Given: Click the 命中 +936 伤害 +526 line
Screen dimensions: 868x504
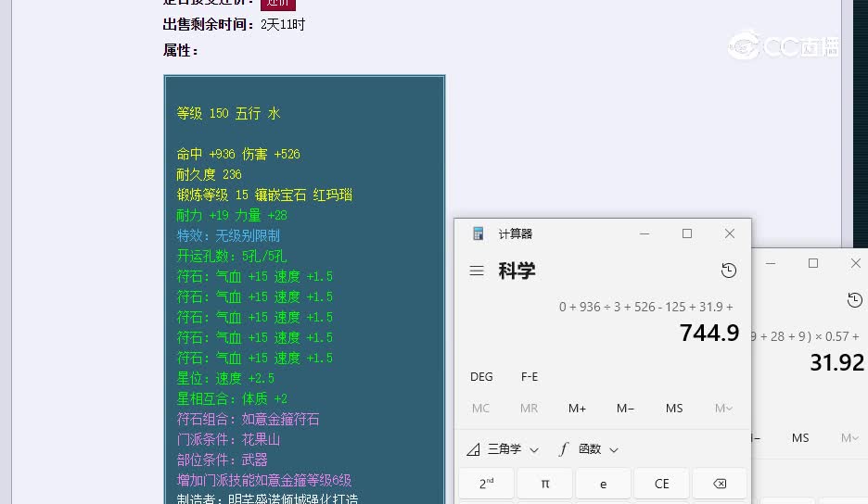Looking at the screenshot, I should [238, 154].
